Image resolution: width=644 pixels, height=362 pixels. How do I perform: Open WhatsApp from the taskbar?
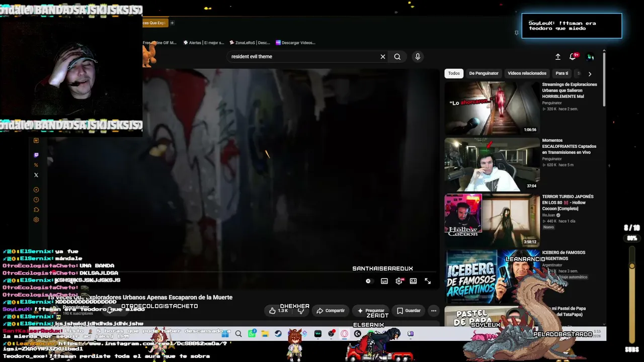click(x=252, y=334)
